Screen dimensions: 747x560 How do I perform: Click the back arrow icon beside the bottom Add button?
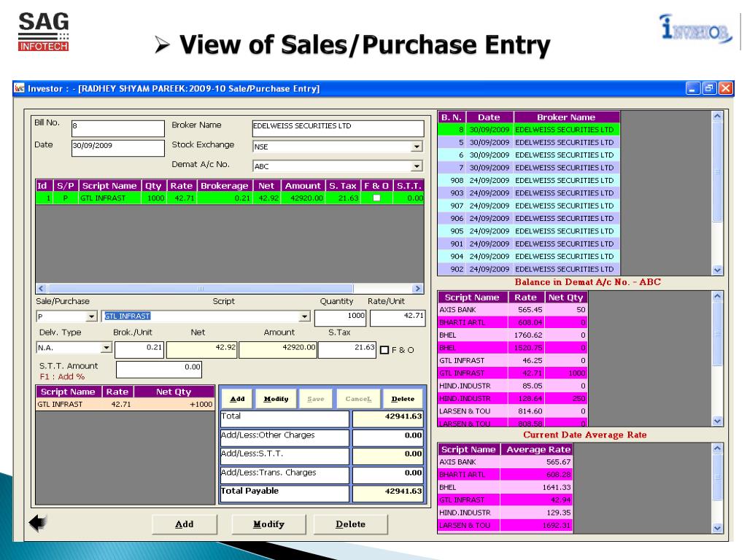(x=38, y=523)
